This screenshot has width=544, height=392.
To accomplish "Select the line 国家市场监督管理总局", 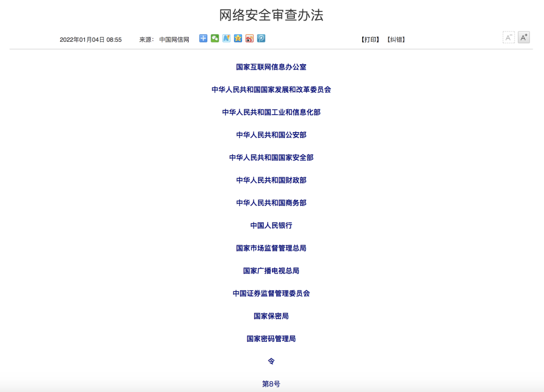I will 271,248.
